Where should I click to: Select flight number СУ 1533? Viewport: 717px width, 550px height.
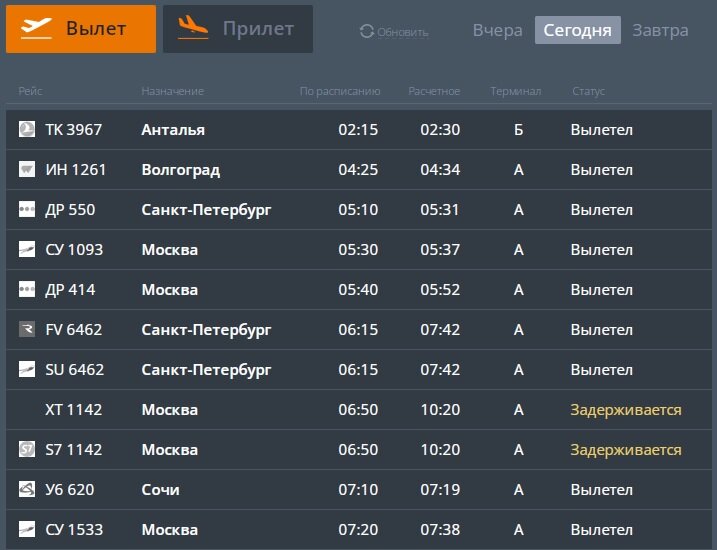pos(74,529)
